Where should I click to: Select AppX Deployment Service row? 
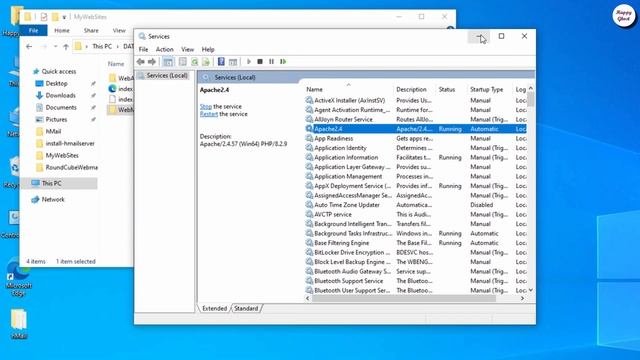coord(416,186)
